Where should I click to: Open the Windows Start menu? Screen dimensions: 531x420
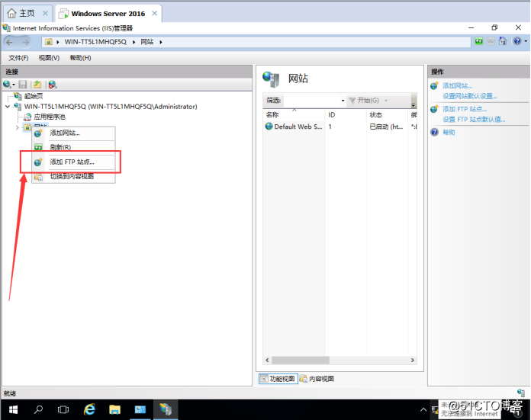(13, 410)
